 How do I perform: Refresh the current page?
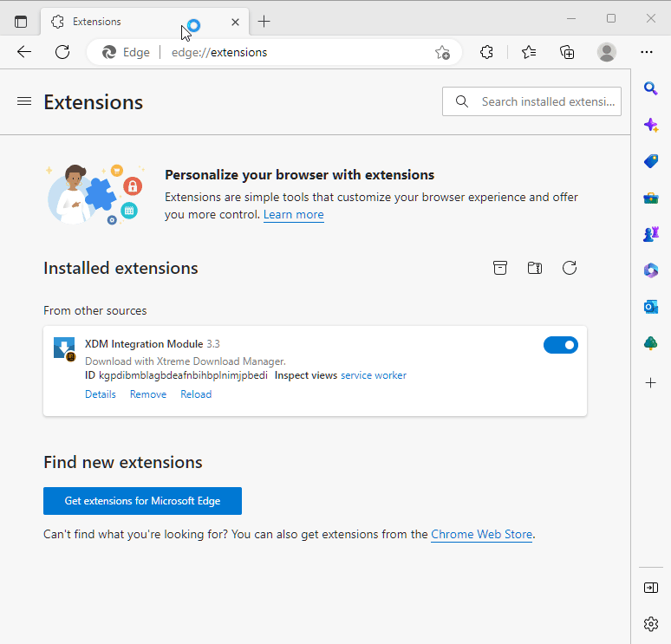pos(62,52)
